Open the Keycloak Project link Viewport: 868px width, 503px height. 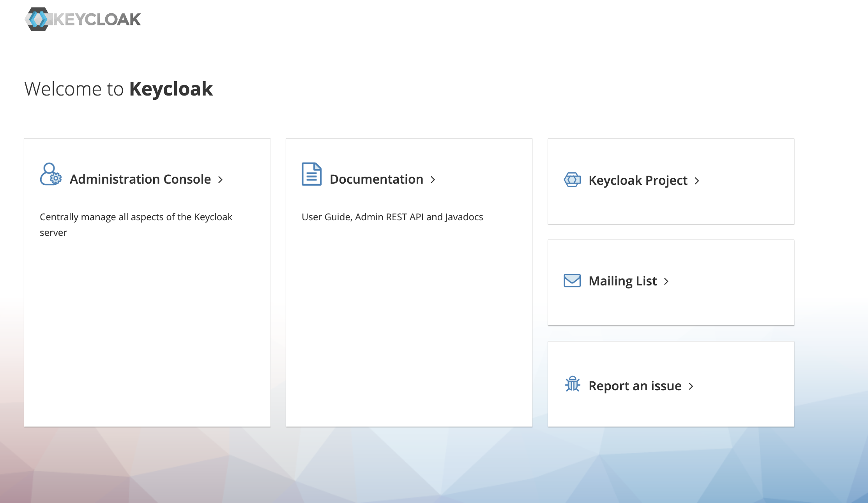click(638, 180)
